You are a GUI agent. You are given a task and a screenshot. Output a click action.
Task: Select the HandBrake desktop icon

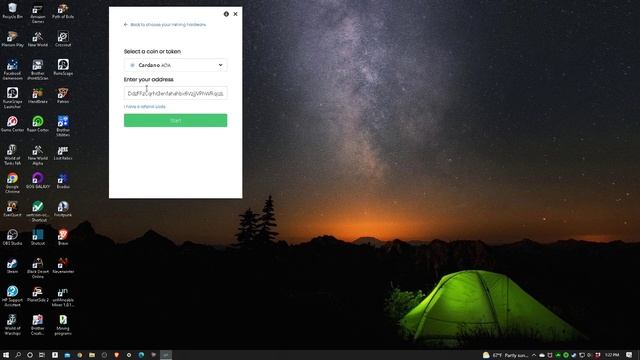(38, 96)
